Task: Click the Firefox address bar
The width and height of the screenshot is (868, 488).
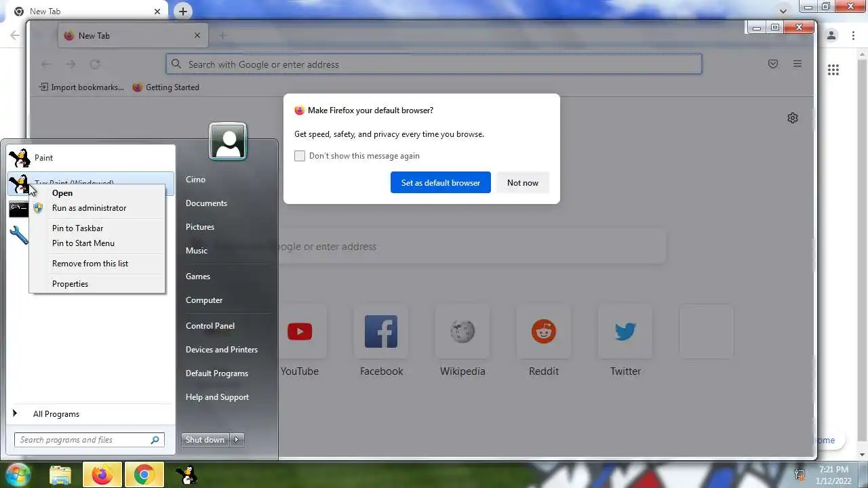Action: pyautogui.click(x=434, y=64)
